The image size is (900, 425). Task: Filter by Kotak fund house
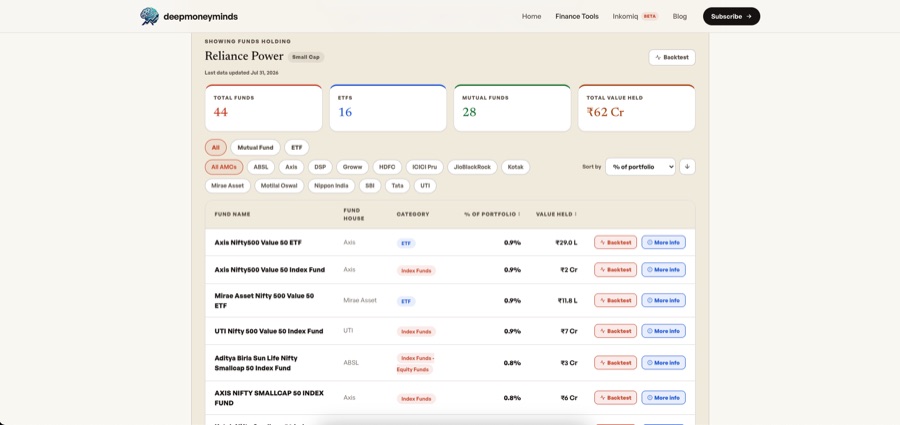click(515, 167)
